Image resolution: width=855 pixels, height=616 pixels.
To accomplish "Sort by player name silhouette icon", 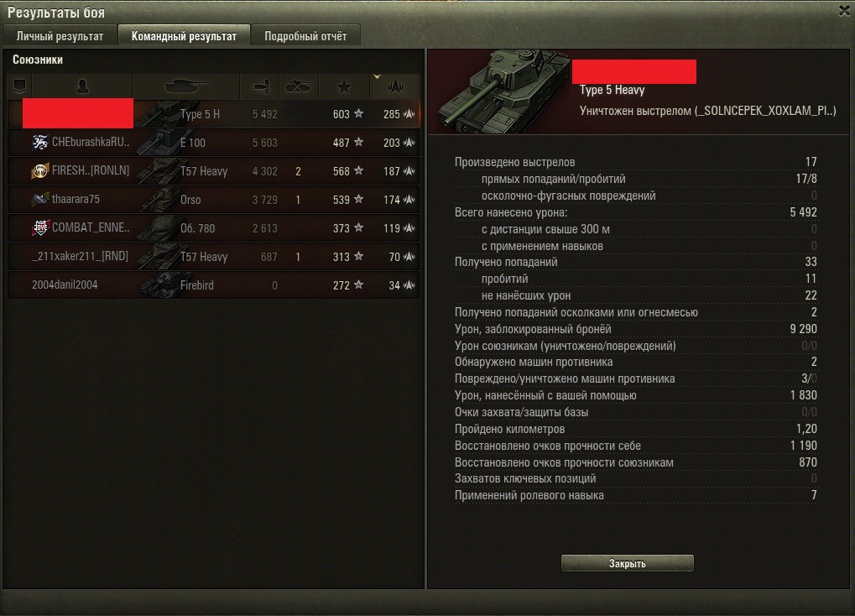I will click(x=82, y=86).
